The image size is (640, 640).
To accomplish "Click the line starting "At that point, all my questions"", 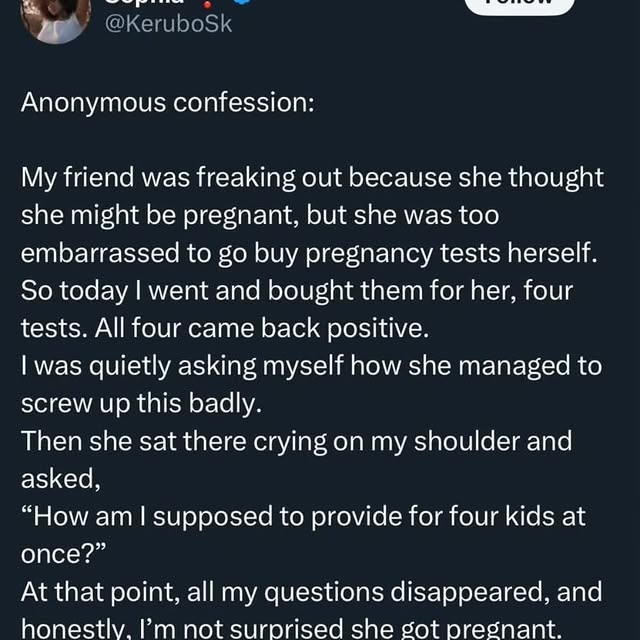I will 311,592.
